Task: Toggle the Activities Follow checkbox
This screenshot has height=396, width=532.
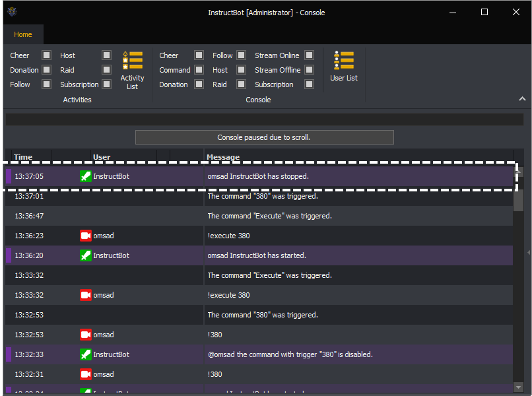Action: [x=46, y=84]
